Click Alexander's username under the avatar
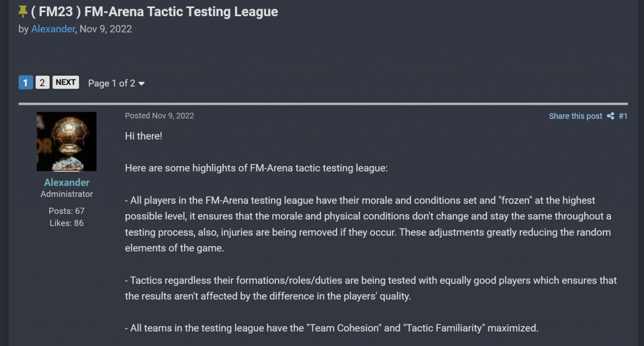This screenshot has height=346, width=644. pyautogui.click(x=66, y=182)
